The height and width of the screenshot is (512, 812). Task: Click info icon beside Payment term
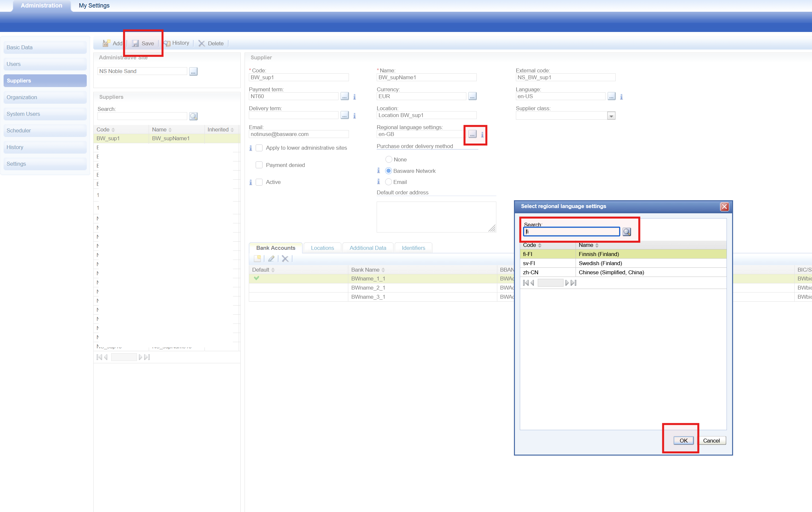coord(354,97)
